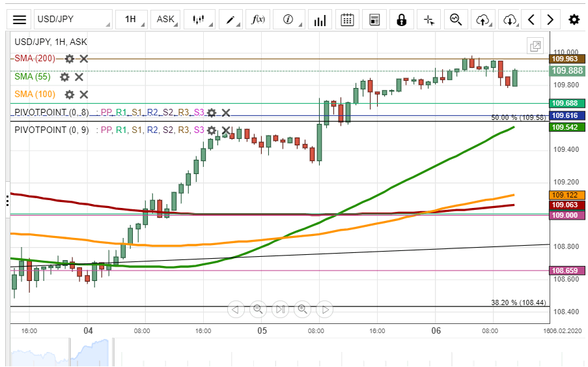The image size is (588, 367).
Task: Remove the SMA (55) indicator
Action: [79, 77]
